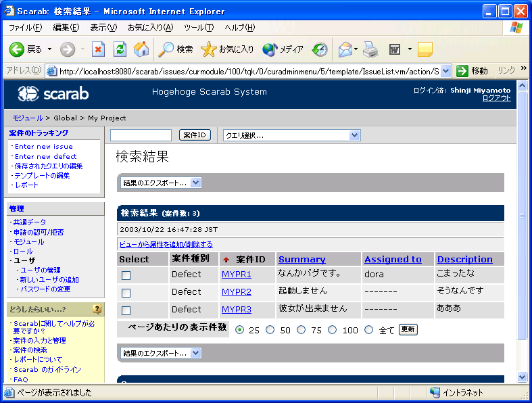The width and height of the screenshot is (532, 403).
Task: Click the Forward arrow icon
Action: 68,49
